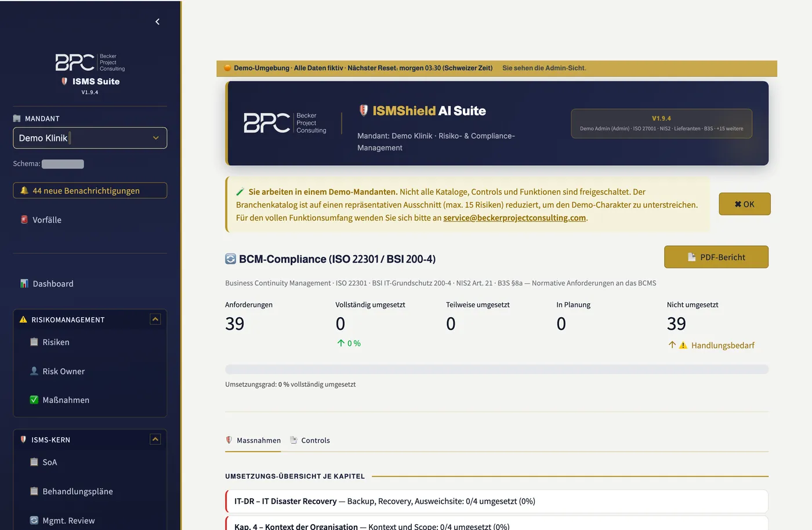Click the bell icon in notifications
This screenshot has height=530, width=812.
pyautogui.click(x=24, y=190)
